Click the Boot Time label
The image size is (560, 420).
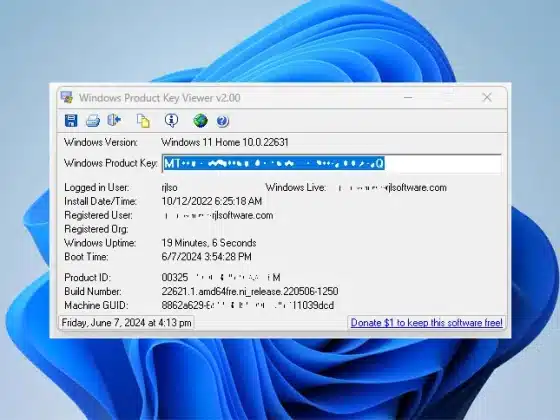pyautogui.click(x=86, y=257)
